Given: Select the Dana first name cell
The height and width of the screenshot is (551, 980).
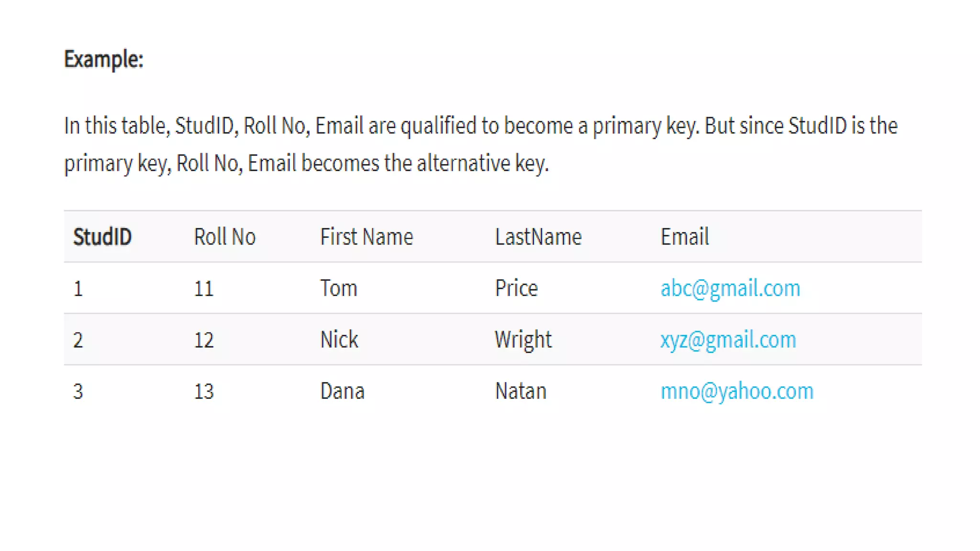Looking at the screenshot, I should point(343,391).
